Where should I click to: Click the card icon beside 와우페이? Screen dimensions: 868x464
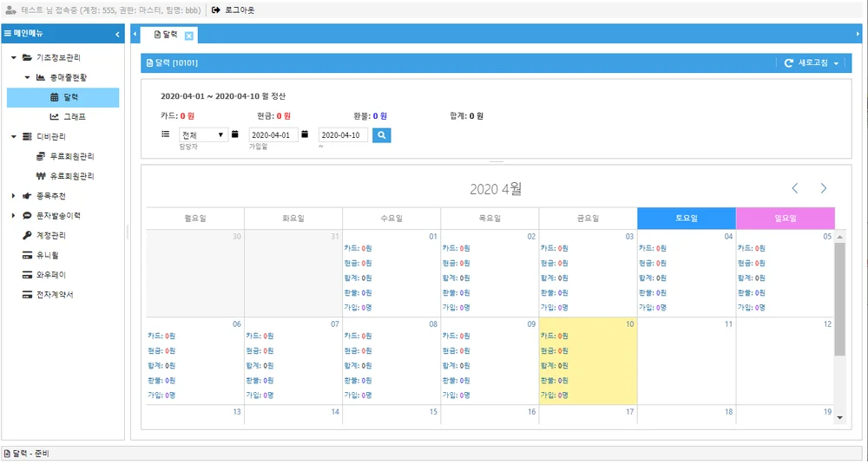[x=27, y=275]
